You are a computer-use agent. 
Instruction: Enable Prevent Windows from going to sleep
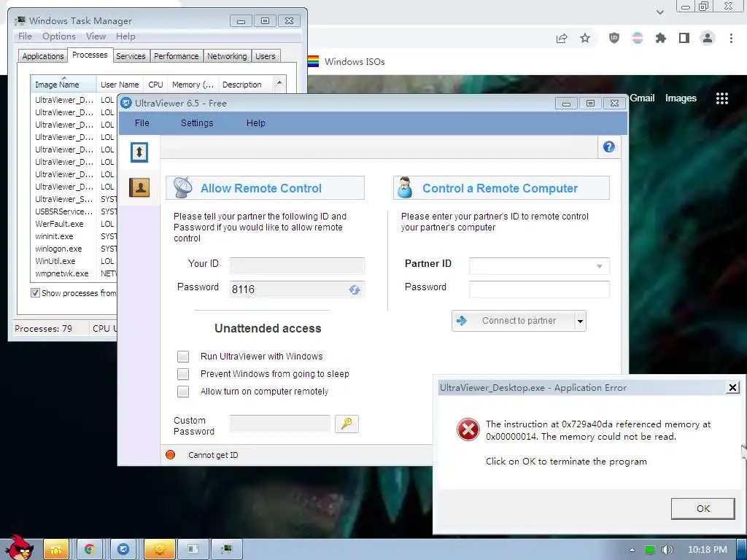[183, 374]
